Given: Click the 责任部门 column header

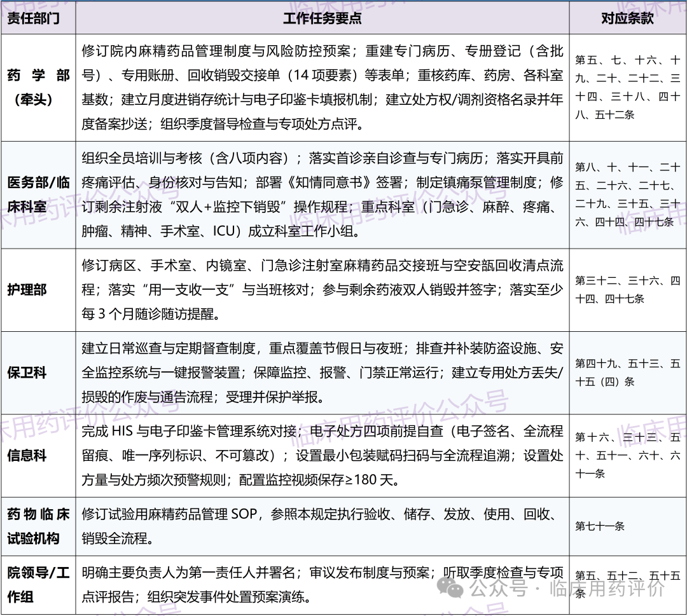Looking at the screenshot, I should (38, 18).
